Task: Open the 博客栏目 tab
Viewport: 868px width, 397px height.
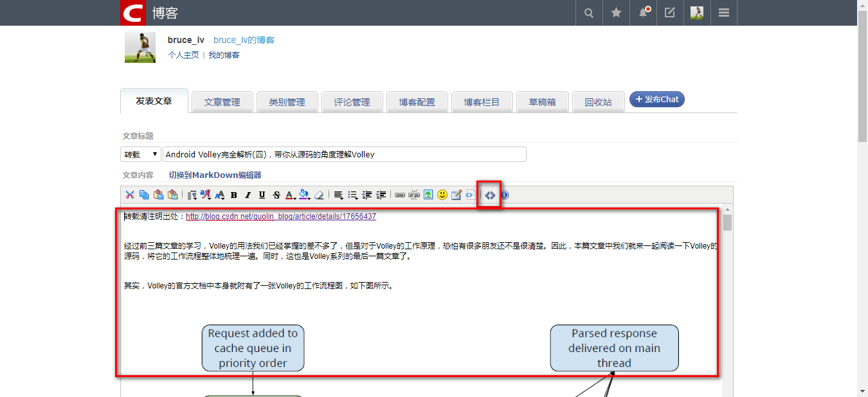Action: coord(482,102)
